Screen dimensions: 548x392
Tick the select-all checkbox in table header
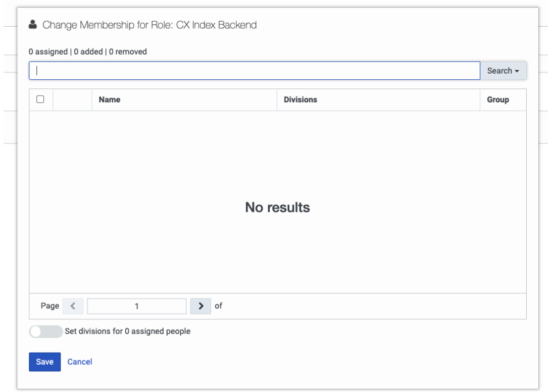tap(40, 99)
